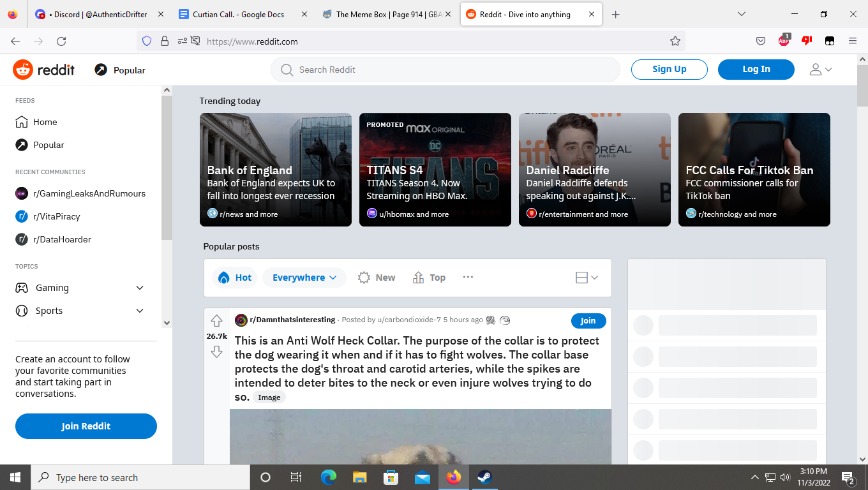Click the Sign Up button
The height and width of the screenshot is (490, 868).
[x=670, y=70]
